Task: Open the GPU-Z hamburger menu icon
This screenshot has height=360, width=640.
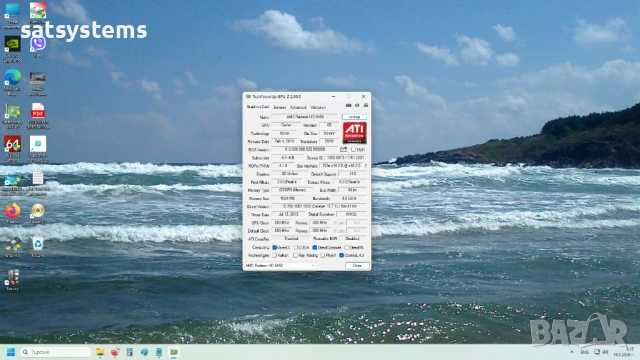Action: [366, 106]
